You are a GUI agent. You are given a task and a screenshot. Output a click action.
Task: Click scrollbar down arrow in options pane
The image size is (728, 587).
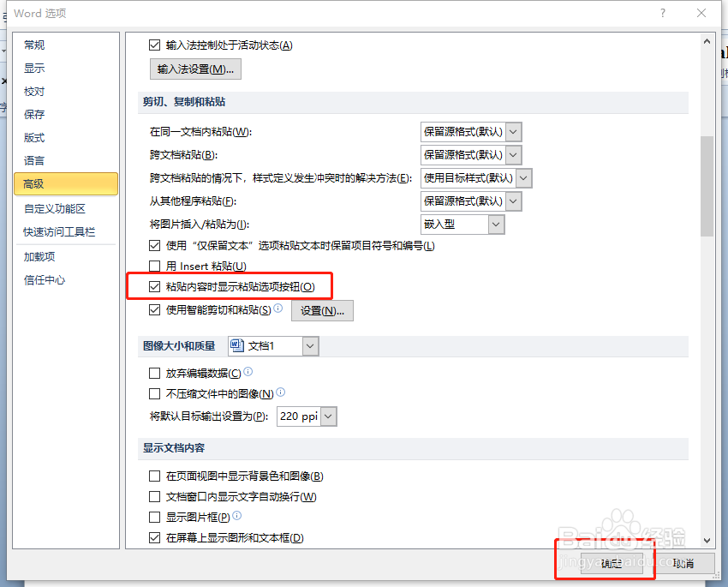point(707,540)
